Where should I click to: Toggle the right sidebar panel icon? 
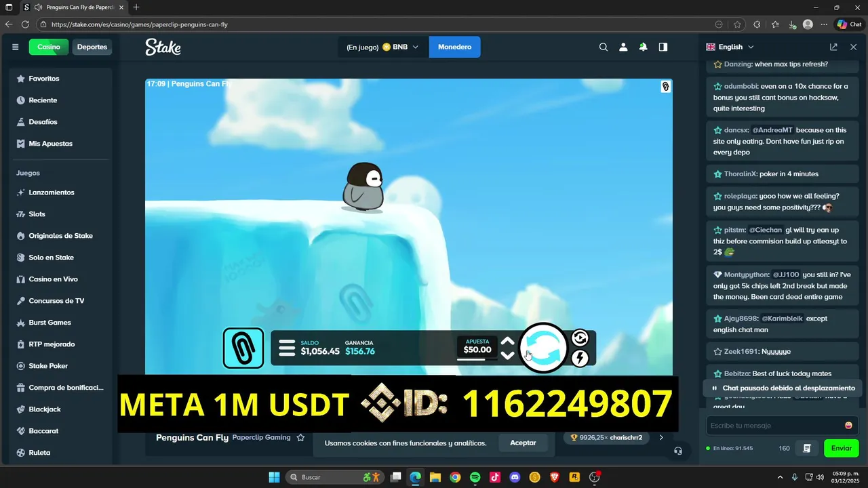[x=663, y=47]
